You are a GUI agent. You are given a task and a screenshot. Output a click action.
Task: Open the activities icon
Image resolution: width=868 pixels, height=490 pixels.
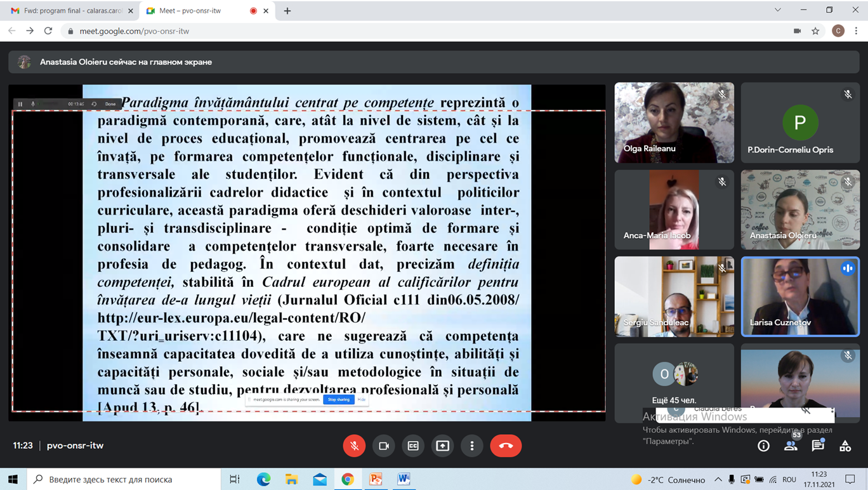(845, 446)
